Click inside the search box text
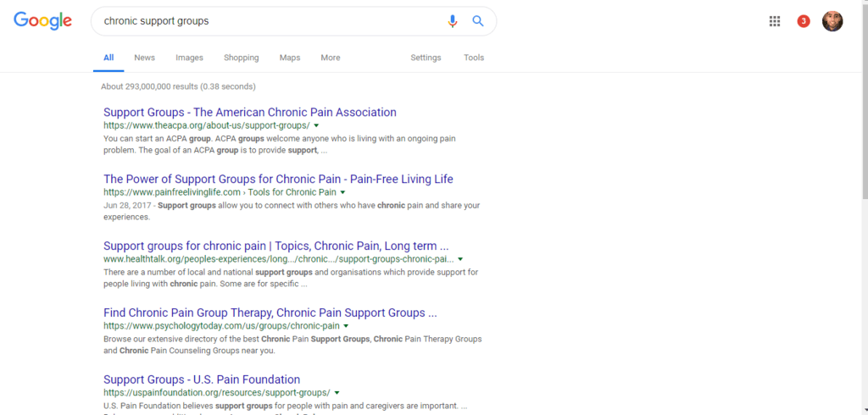 (x=156, y=21)
